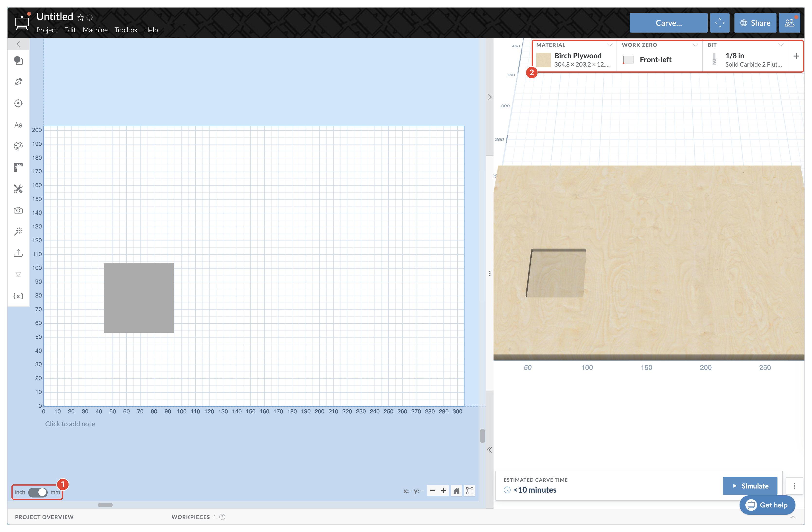Click the Birch Plywood material swatch
The width and height of the screenshot is (812, 532).
tap(543, 60)
